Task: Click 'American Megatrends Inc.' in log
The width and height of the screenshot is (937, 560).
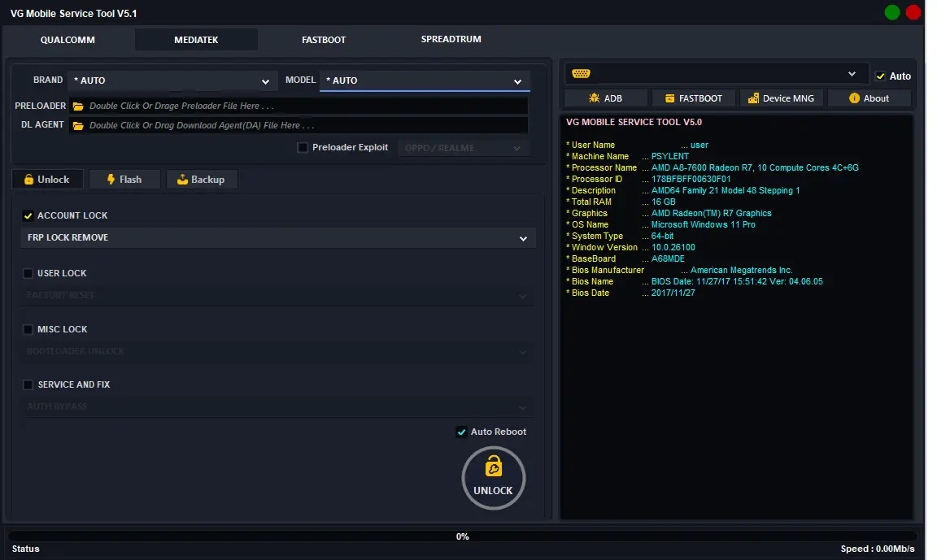Action: click(742, 270)
